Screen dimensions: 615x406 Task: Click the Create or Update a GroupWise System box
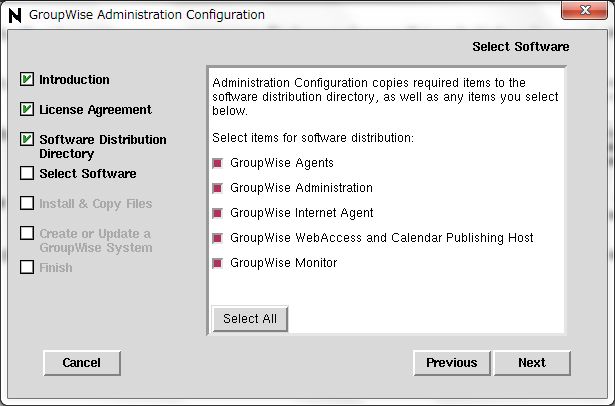[27, 233]
